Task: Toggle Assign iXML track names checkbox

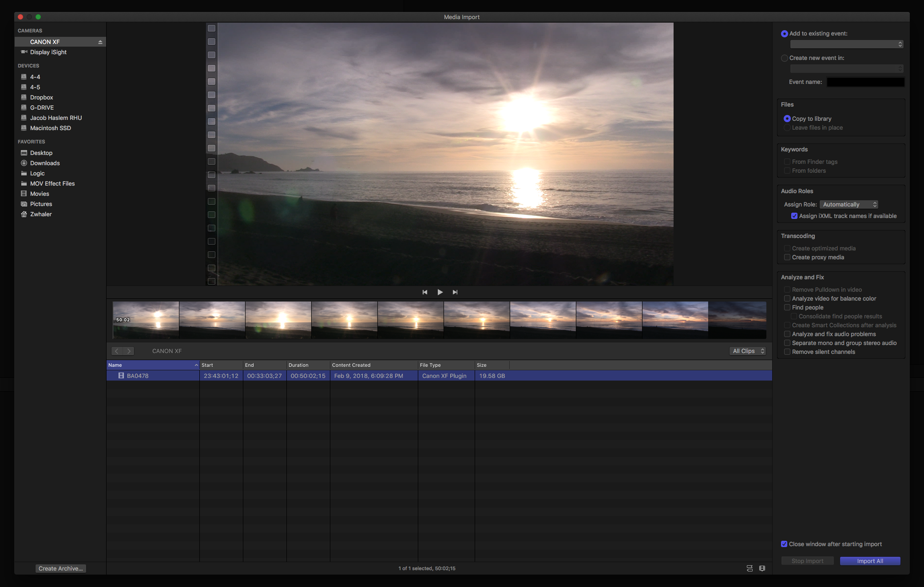Action: pyautogui.click(x=794, y=216)
